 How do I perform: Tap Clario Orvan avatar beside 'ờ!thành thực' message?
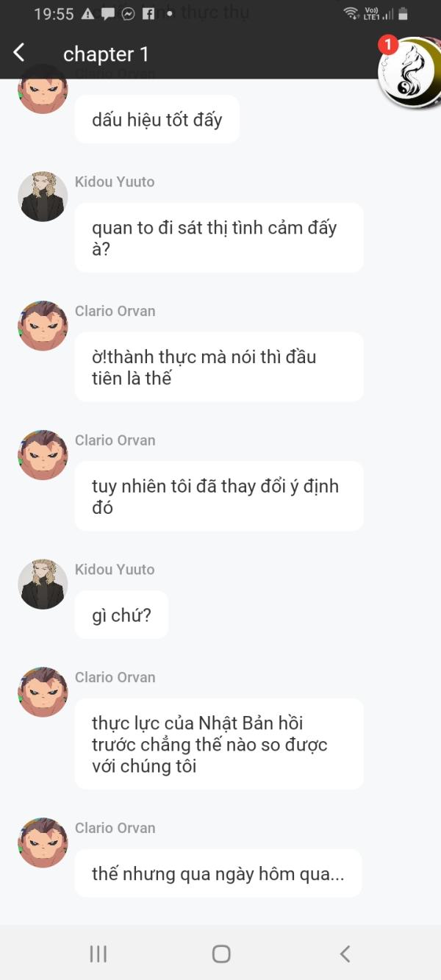tap(43, 326)
